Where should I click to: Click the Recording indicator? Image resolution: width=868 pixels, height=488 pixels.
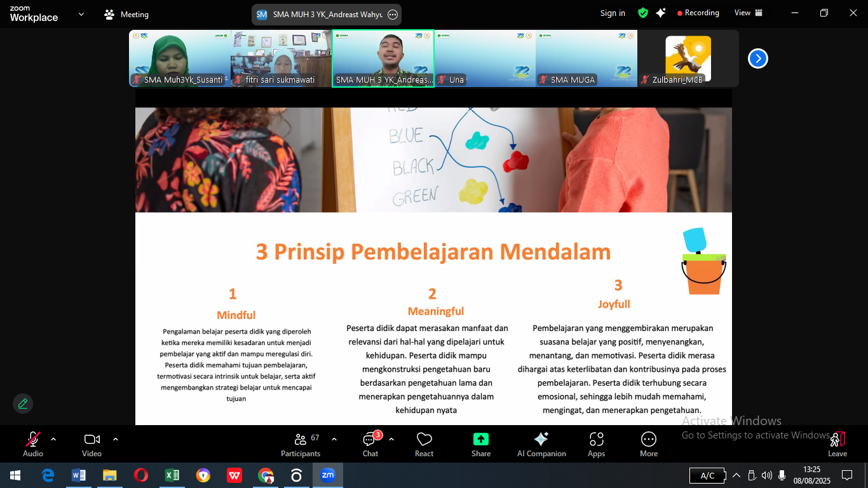pos(698,13)
